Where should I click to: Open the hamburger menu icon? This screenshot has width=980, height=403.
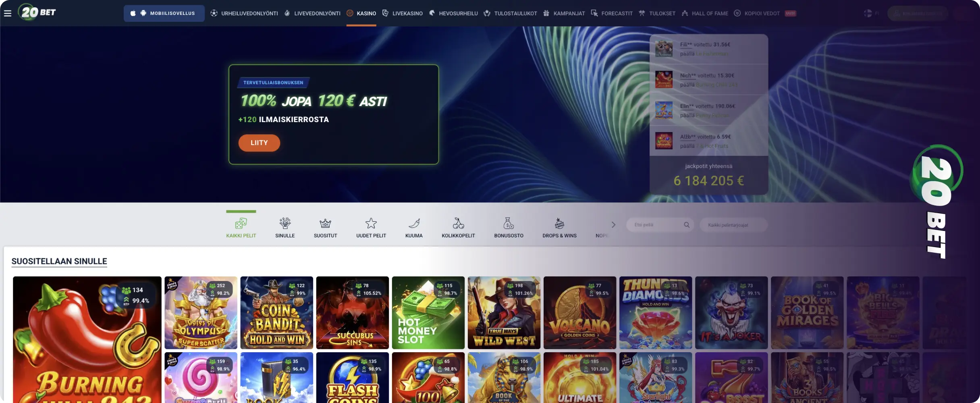coord(8,13)
